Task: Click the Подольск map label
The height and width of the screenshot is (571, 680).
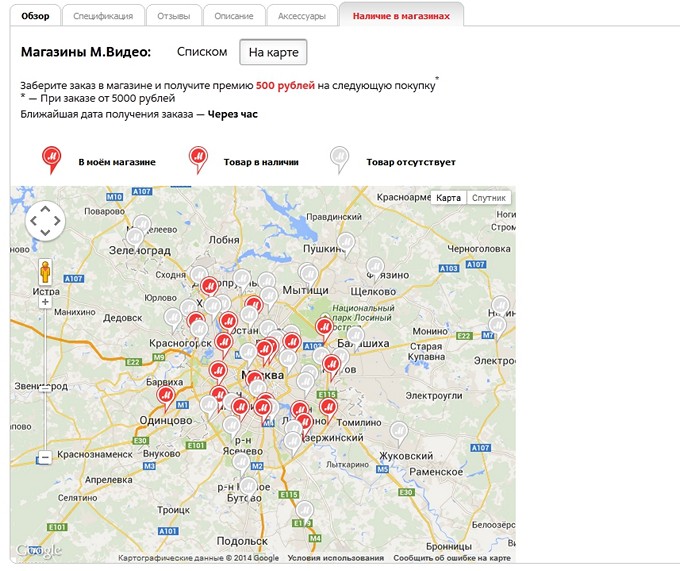Action: point(242,541)
